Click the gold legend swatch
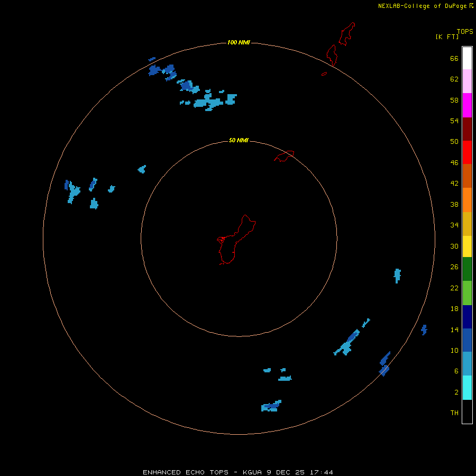 467,224
